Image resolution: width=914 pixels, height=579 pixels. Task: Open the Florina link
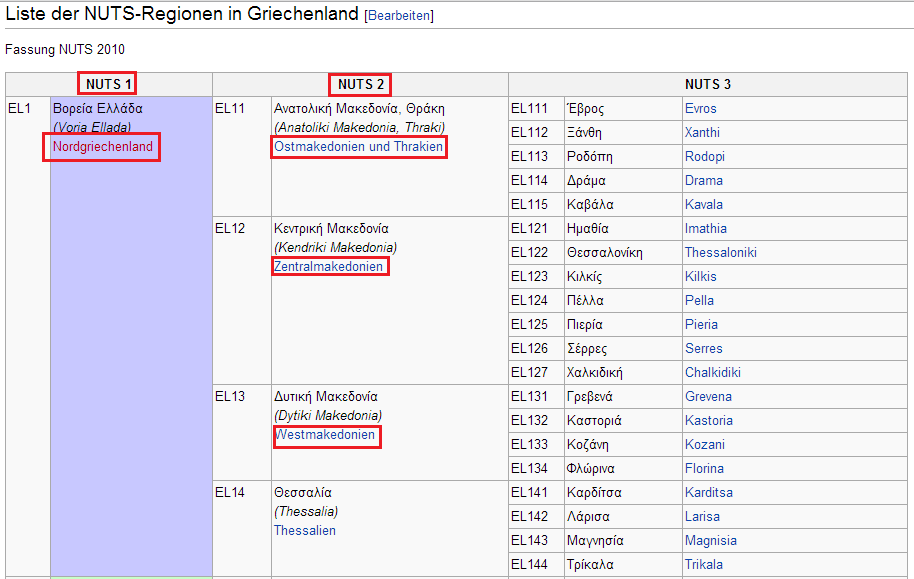[x=704, y=468]
